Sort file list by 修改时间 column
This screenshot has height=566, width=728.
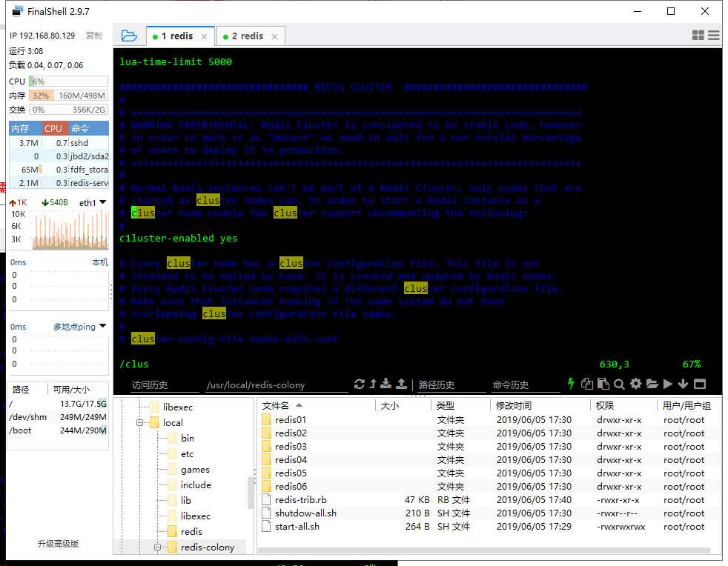pos(540,405)
